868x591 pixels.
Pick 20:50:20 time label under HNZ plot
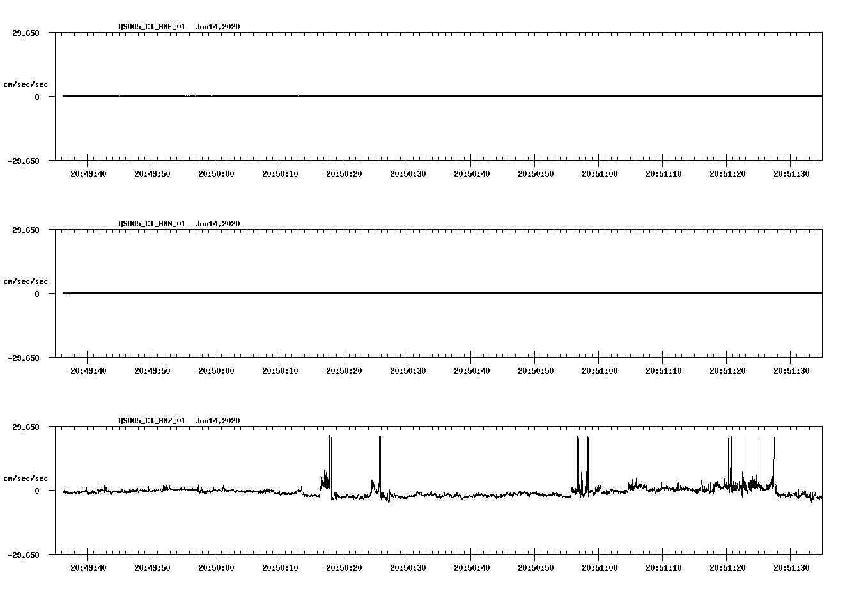[x=344, y=567]
